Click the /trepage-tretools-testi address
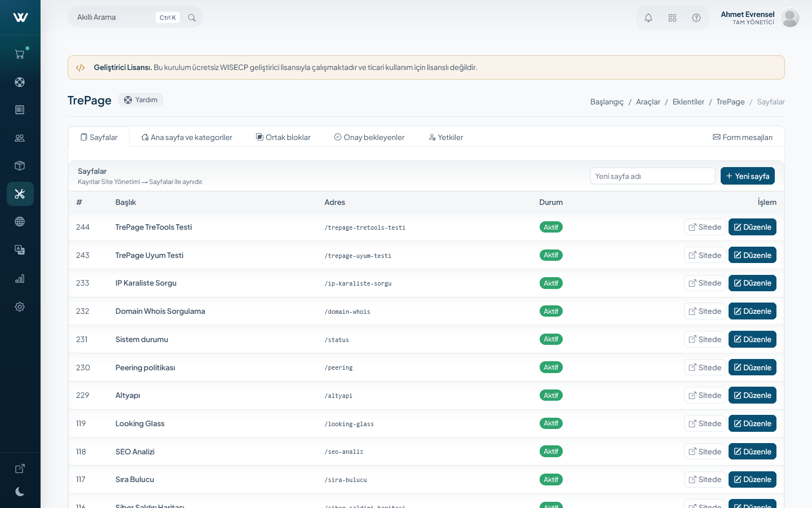 [365, 227]
